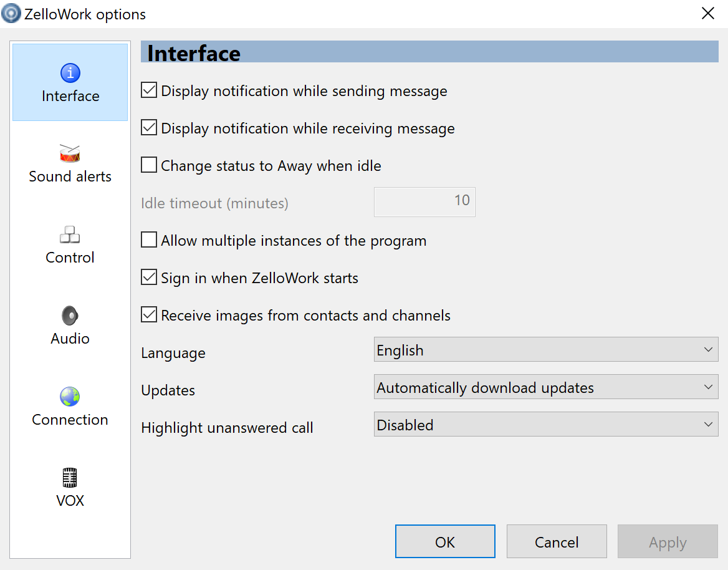Click the microphone VOX icon
Screen dimensions: 728x570
[70, 478]
